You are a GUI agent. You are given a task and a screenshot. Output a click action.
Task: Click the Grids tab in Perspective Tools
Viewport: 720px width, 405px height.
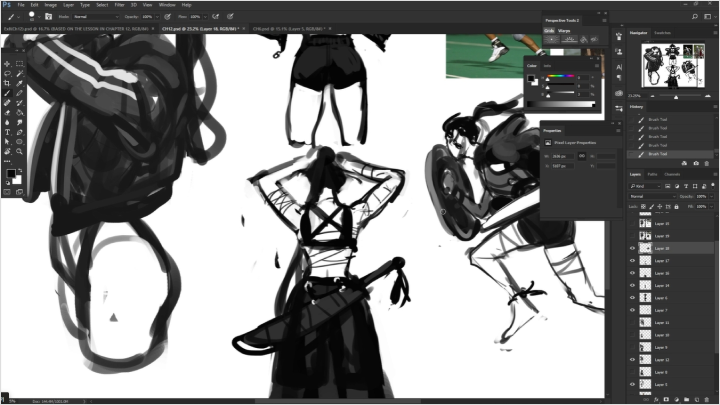(x=549, y=31)
